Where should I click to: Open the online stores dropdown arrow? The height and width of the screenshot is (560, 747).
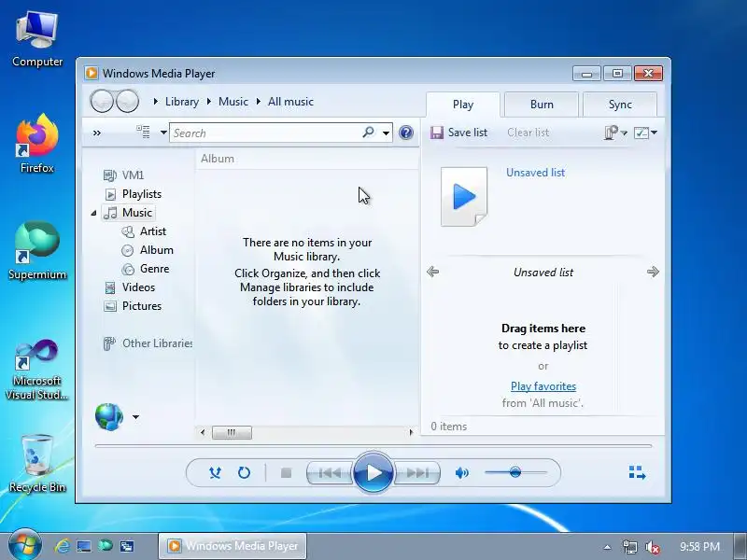[x=135, y=417]
